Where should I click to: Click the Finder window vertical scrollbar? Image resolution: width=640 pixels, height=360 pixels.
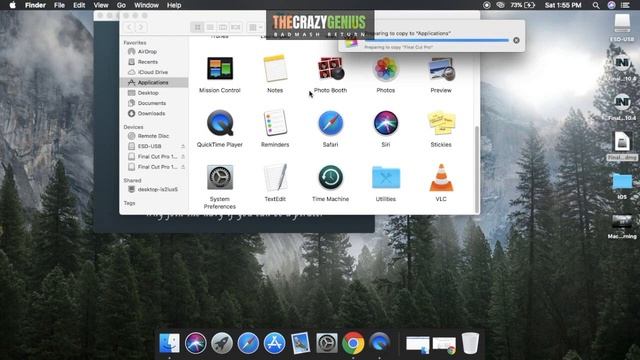click(477, 169)
